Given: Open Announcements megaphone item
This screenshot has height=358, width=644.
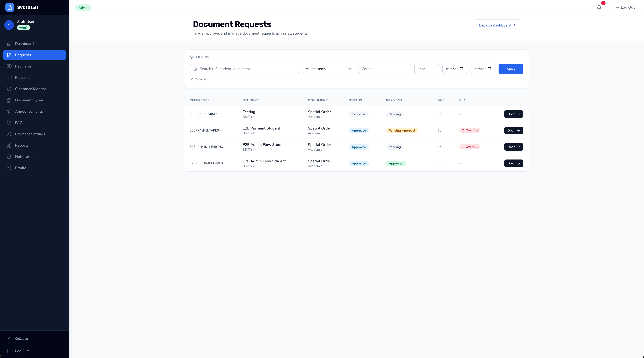Looking at the screenshot, I should pos(34,111).
